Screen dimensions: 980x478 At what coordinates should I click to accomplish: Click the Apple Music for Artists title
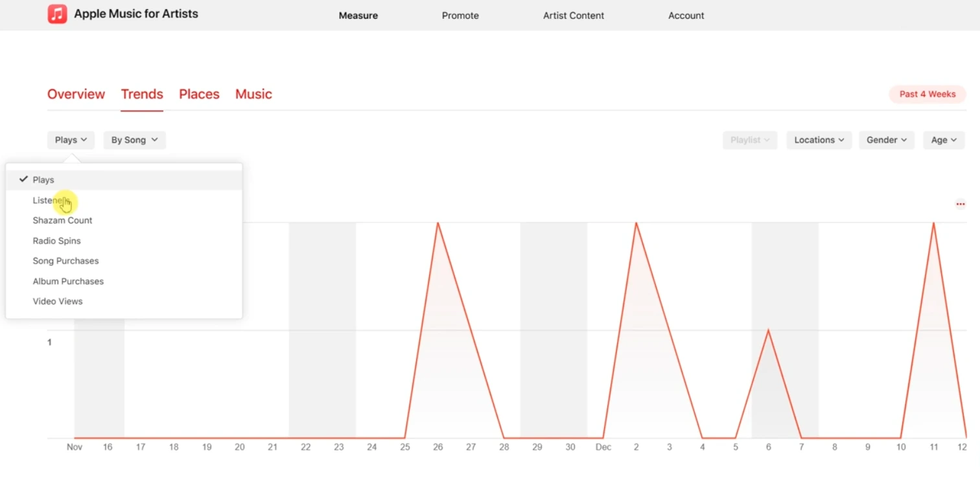(x=136, y=14)
